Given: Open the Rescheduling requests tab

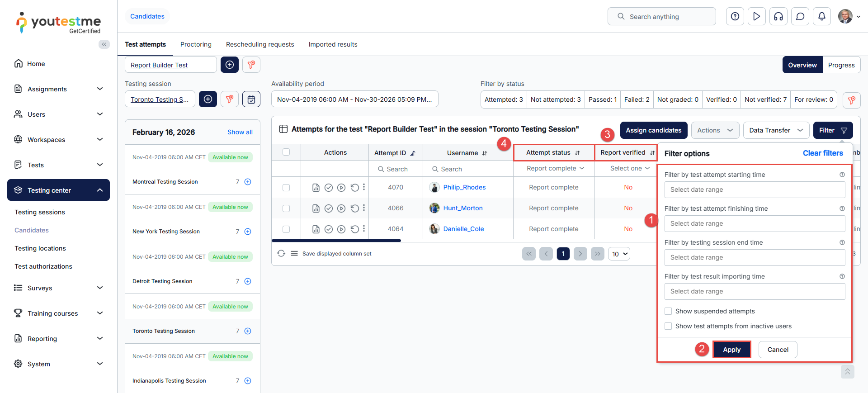Looking at the screenshot, I should [260, 44].
